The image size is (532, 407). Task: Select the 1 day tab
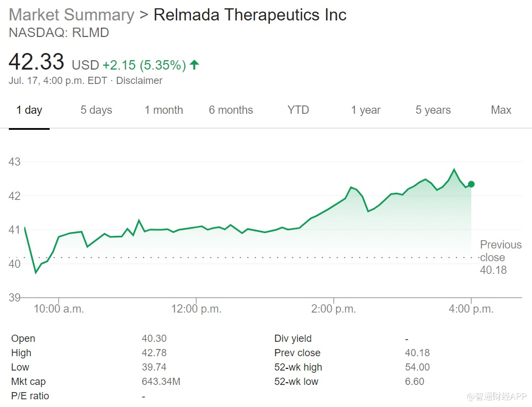[29, 110]
